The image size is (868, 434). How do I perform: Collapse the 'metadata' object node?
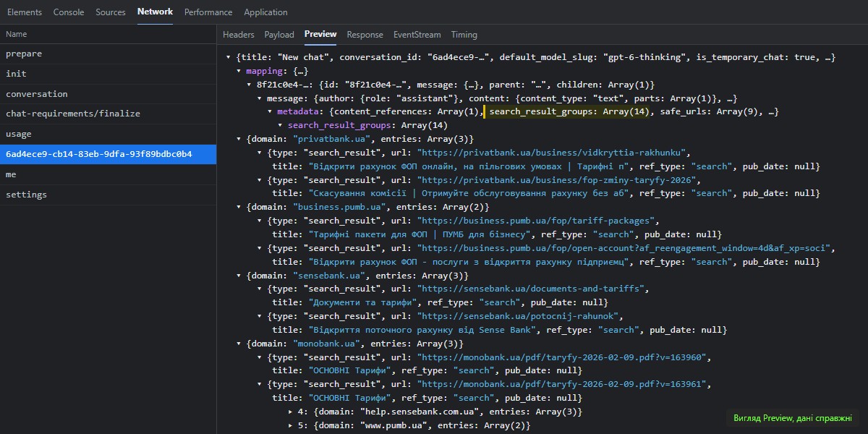[270, 112]
